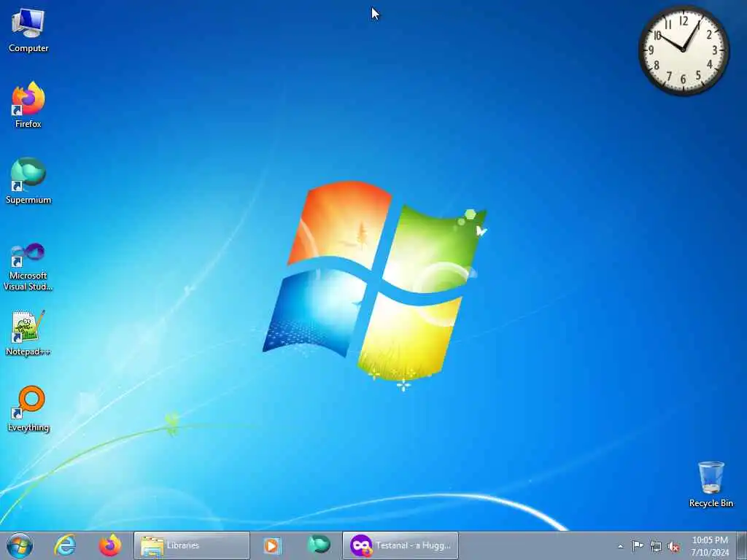Select the Firefox desktop shortcut

tap(28, 105)
